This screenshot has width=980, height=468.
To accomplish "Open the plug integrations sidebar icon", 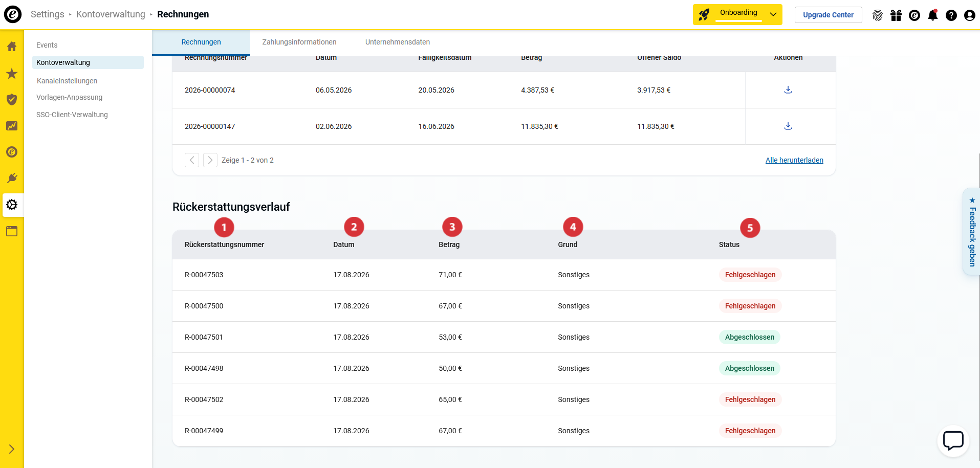I will (x=12, y=178).
